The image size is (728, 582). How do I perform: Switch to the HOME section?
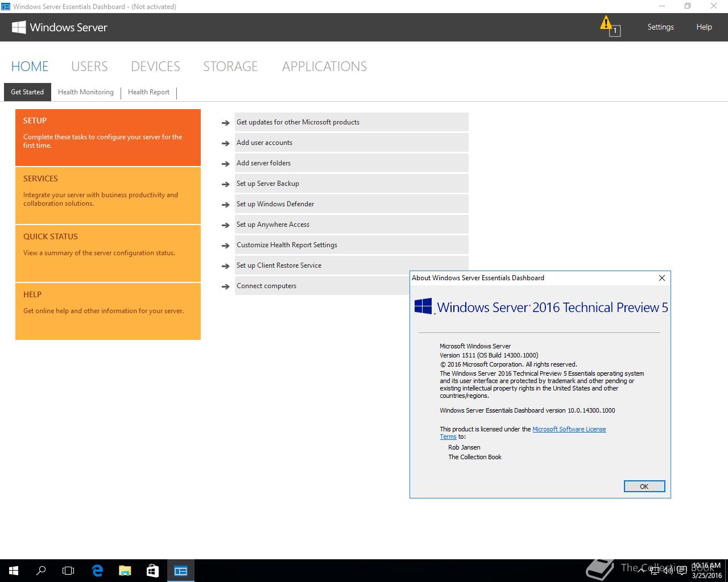30,66
